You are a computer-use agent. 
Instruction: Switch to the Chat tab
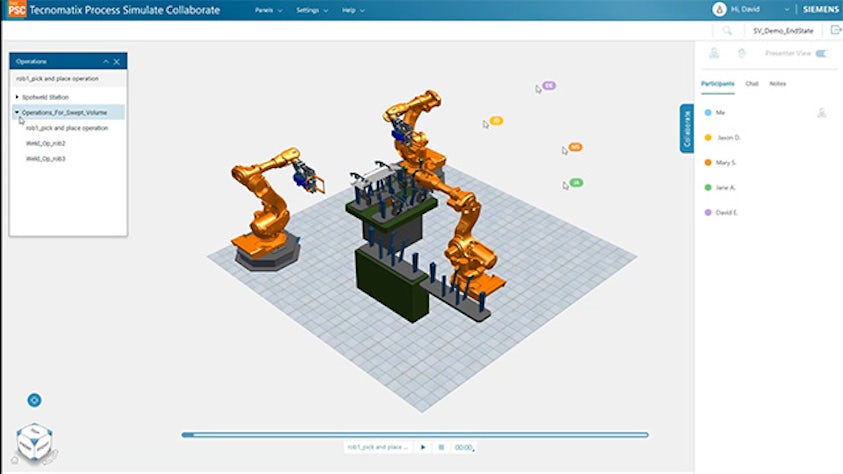coord(752,84)
